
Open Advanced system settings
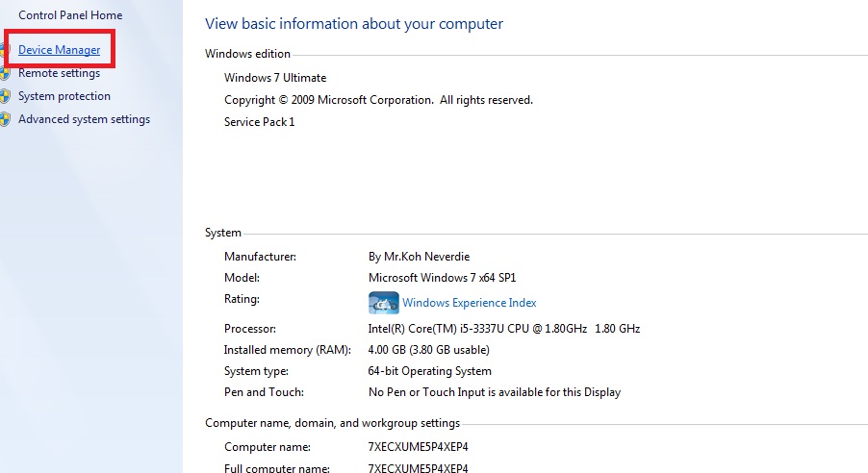pyautogui.click(x=84, y=119)
